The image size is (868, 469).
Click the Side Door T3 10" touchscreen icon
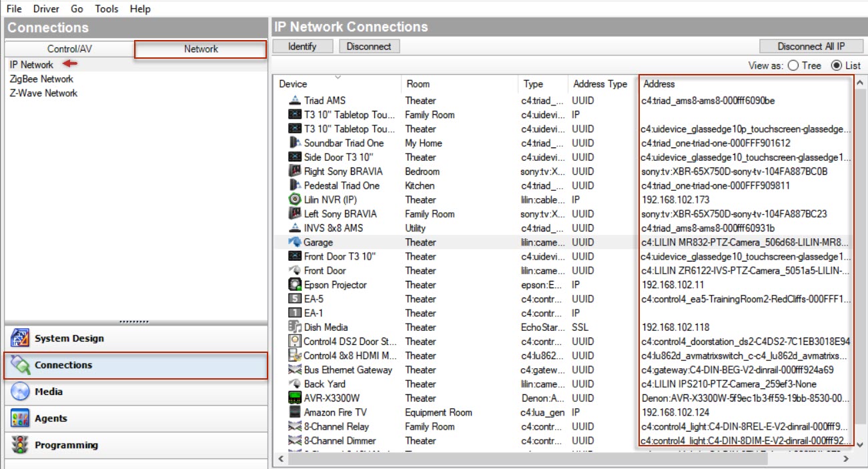tap(295, 157)
